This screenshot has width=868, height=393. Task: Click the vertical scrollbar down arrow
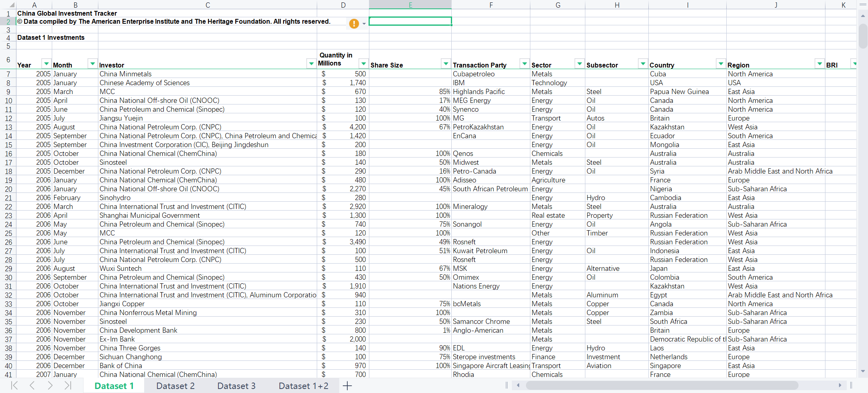click(x=863, y=371)
